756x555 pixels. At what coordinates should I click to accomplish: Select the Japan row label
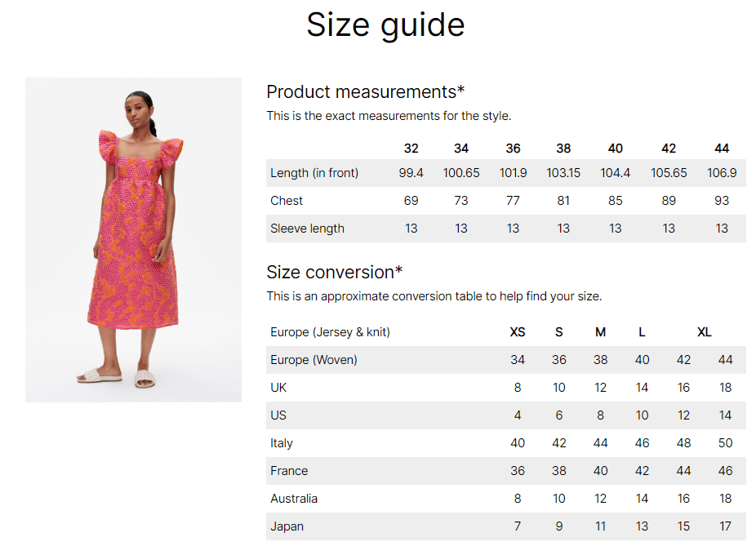(287, 526)
